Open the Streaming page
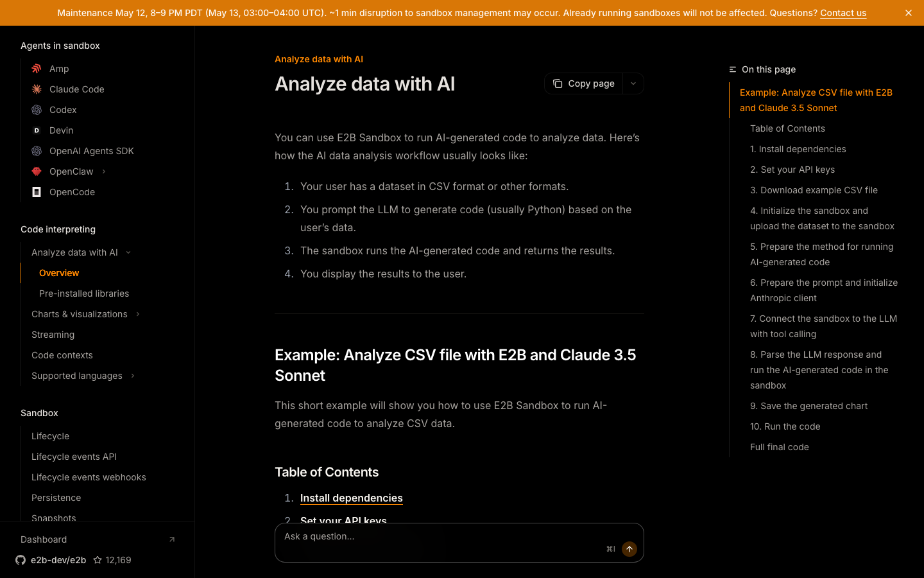This screenshot has height=578, width=924. click(x=53, y=335)
